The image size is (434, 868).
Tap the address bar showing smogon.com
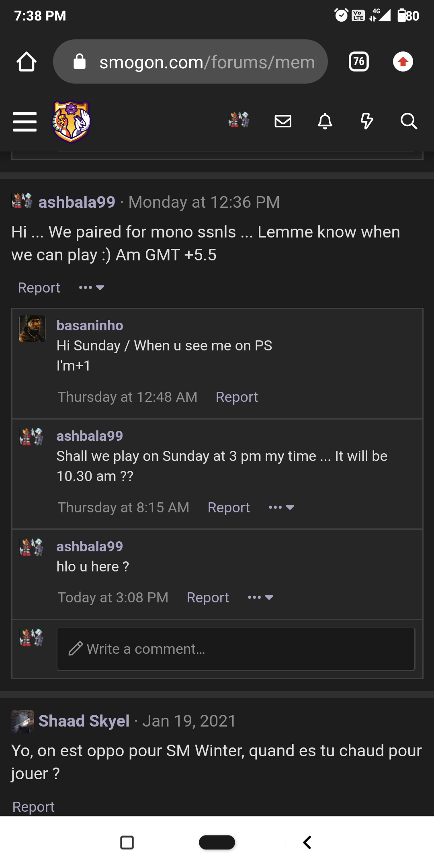tap(190, 61)
